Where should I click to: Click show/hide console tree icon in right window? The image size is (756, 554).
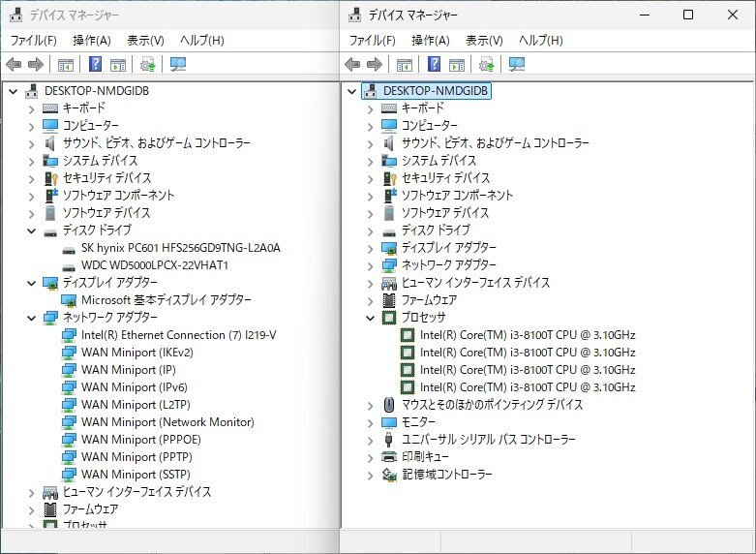[x=404, y=65]
